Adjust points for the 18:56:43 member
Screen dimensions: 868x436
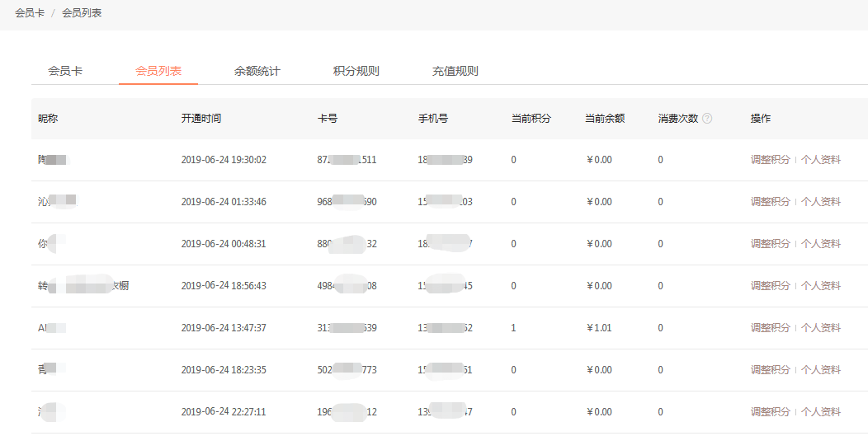point(771,286)
